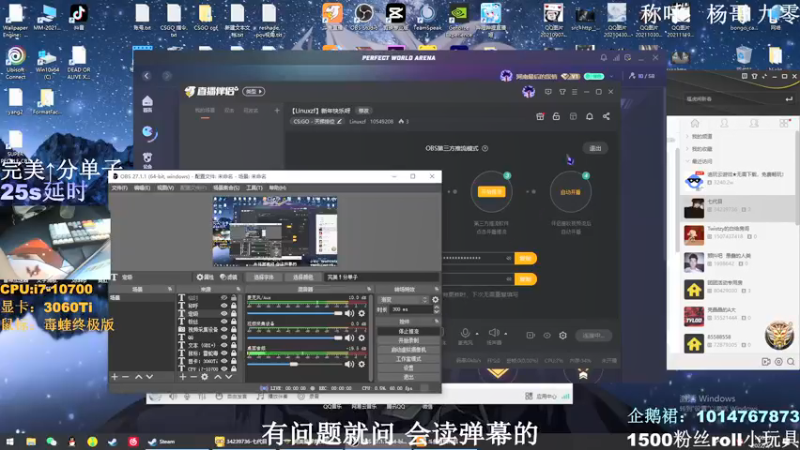Open OBS 文件(F) menu
The image size is (800, 450).
119,188
